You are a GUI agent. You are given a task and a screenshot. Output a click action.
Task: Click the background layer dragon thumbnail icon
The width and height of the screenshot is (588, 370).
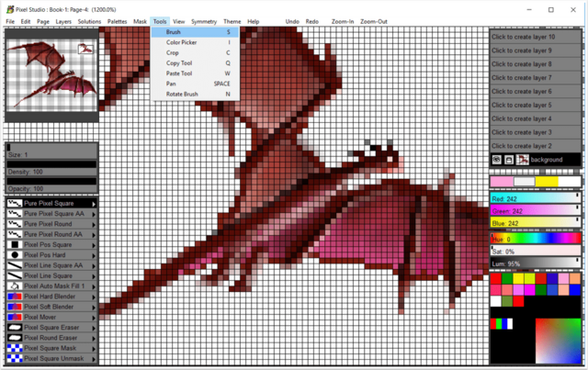click(x=522, y=160)
